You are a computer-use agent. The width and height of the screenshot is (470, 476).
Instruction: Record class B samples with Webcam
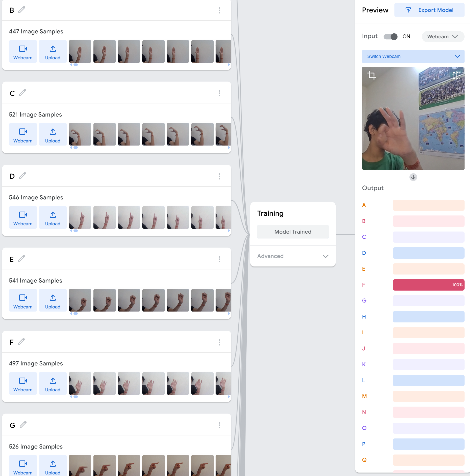[23, 51]
